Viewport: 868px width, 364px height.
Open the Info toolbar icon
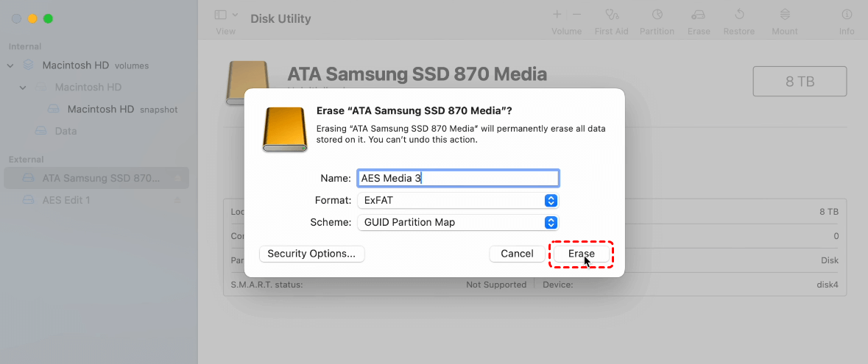click(x=847, y=15)
